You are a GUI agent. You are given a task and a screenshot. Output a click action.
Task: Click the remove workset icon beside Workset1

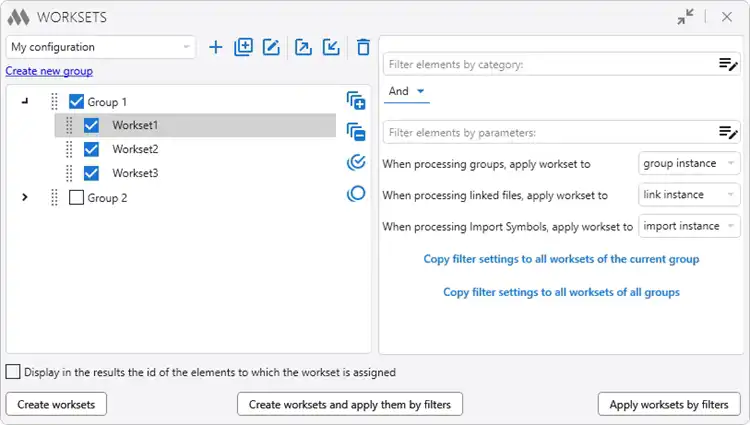coord(356,132)
